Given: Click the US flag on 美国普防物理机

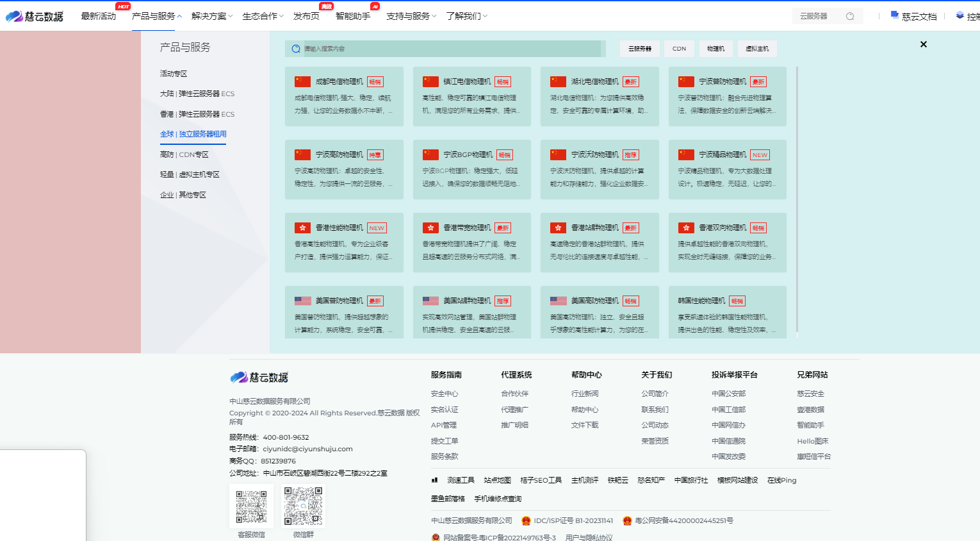Looking at the screenshot, I should click(x=302, y=301).
